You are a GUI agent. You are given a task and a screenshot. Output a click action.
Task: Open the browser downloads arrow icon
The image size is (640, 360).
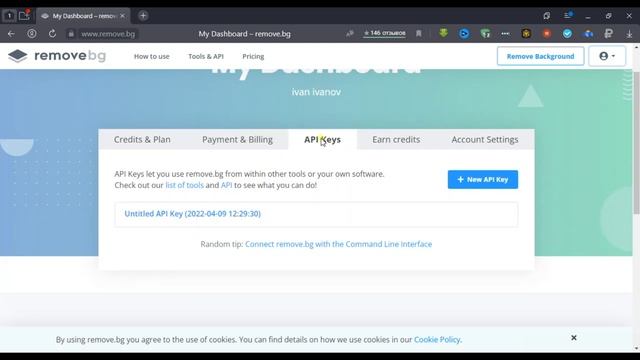click(629, 34)
